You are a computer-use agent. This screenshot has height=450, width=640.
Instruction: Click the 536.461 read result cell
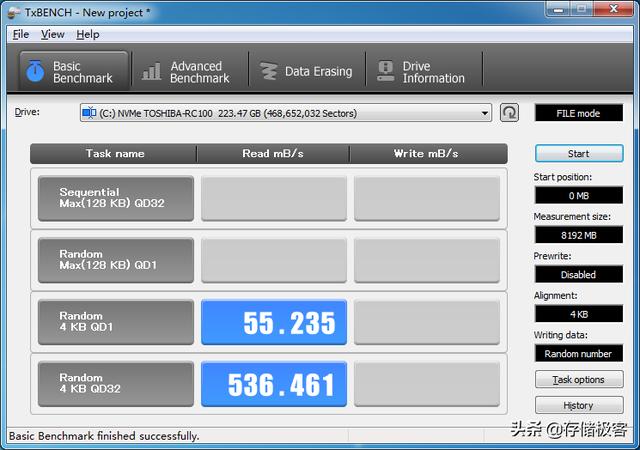click(274, 384)
